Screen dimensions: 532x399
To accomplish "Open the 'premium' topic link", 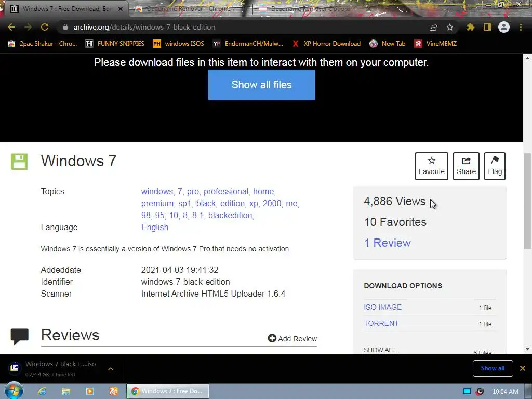I will pos(157,203).
